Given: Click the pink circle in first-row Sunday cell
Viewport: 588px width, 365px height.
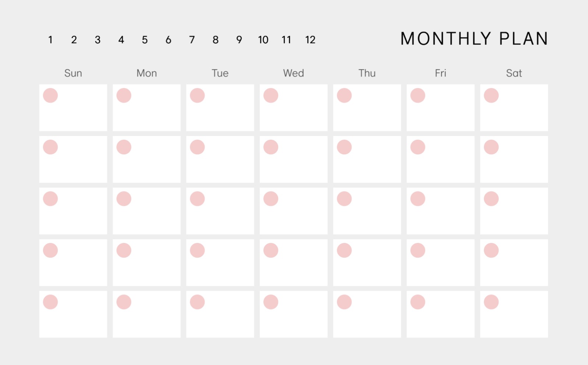Looking at the screenshot, I should tap(50, 96).
